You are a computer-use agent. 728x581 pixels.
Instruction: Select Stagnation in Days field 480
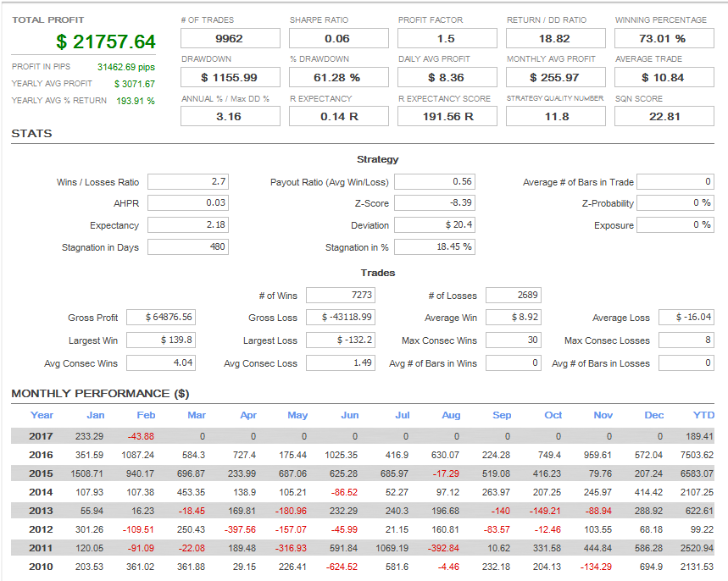188,246
